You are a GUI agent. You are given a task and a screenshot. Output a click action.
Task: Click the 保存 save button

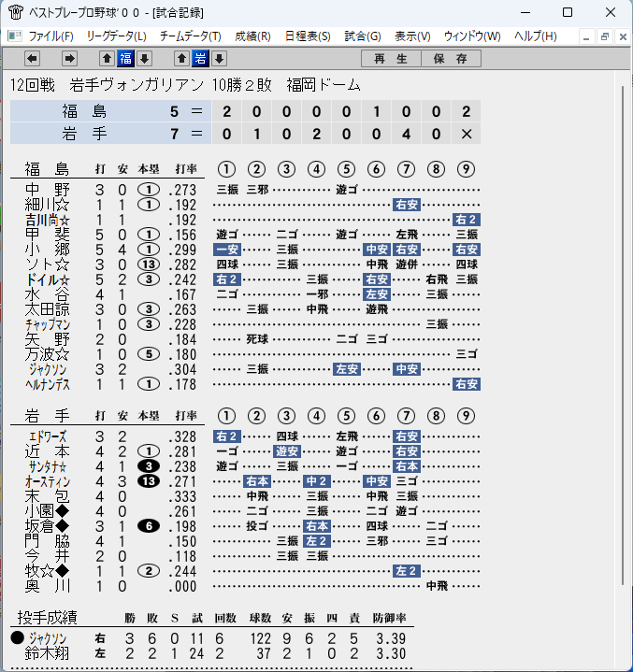pos(451,58)
